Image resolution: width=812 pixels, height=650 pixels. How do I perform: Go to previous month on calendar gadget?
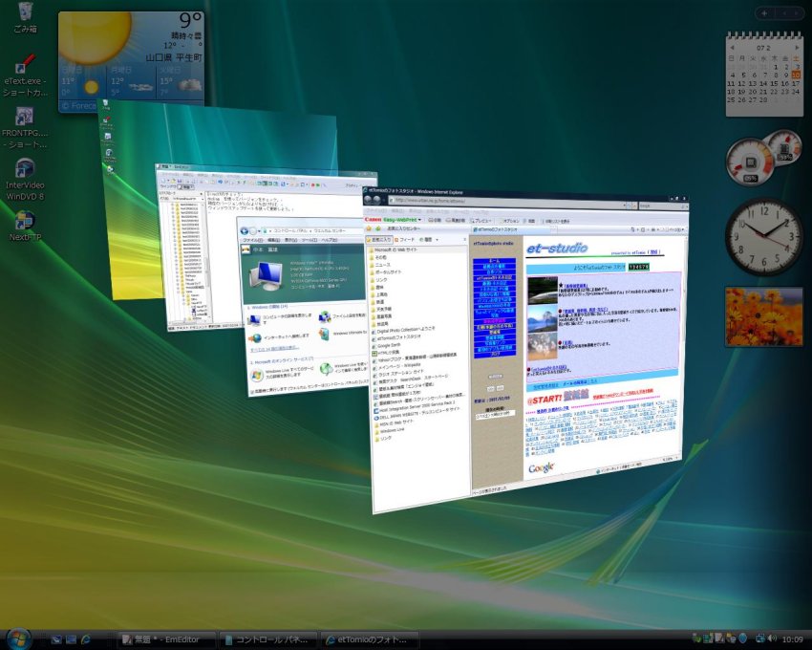(733, 48)
